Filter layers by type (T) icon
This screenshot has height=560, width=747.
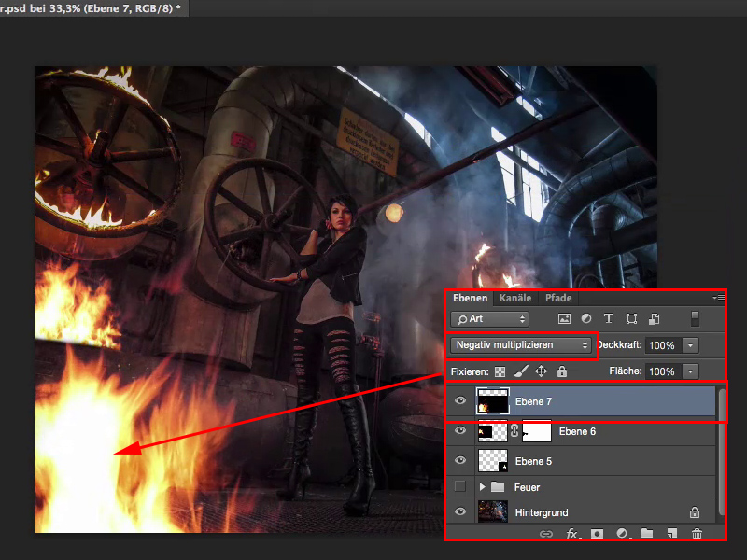click(x=609, y=318)
